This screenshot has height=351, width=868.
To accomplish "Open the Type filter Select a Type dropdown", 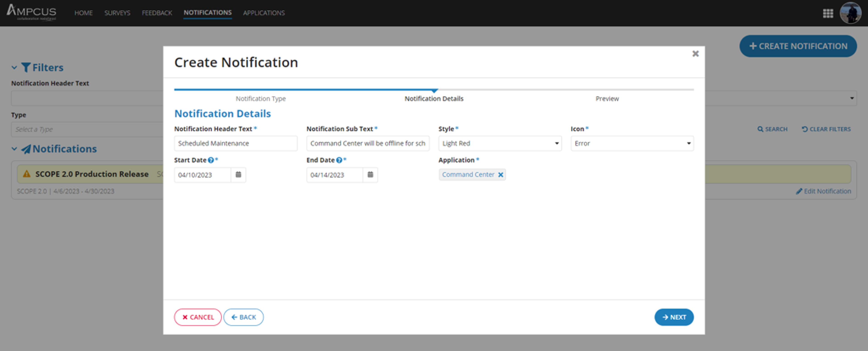I will (87, 129).
